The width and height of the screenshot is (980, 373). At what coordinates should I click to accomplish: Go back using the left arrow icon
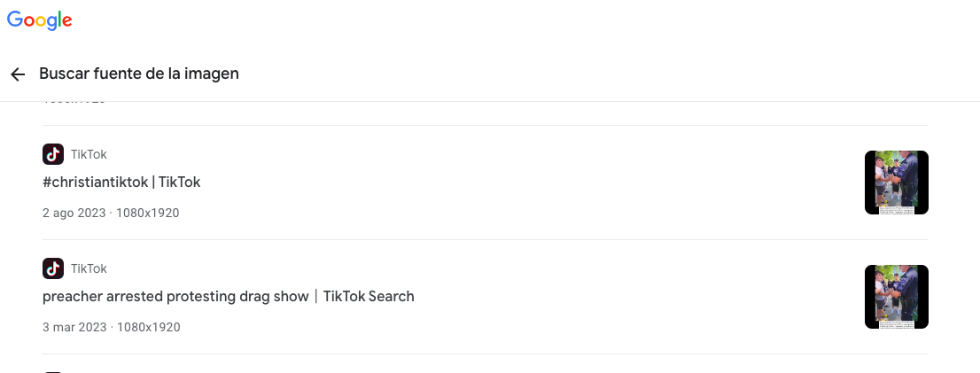pyautogui.click(x=18, y=74)
